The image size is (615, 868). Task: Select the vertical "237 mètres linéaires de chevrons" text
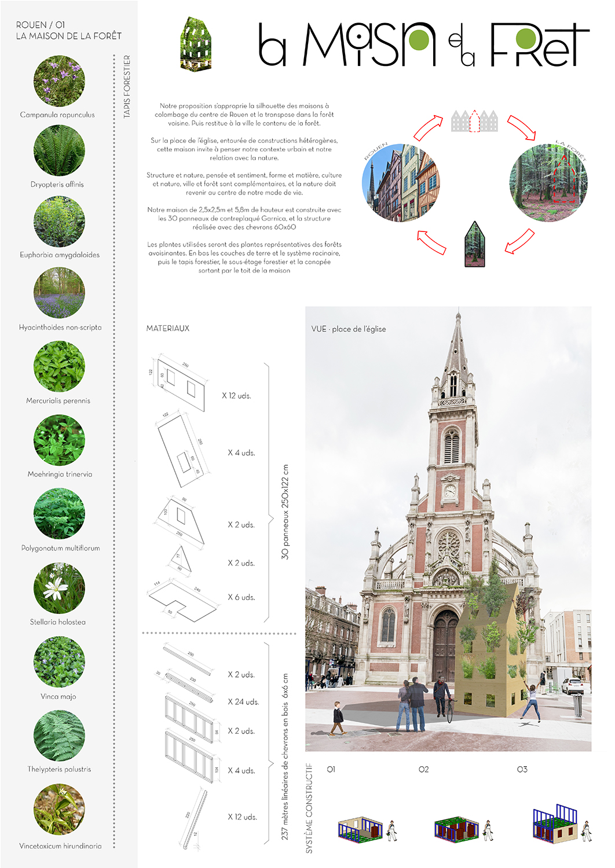coord(285,757)
